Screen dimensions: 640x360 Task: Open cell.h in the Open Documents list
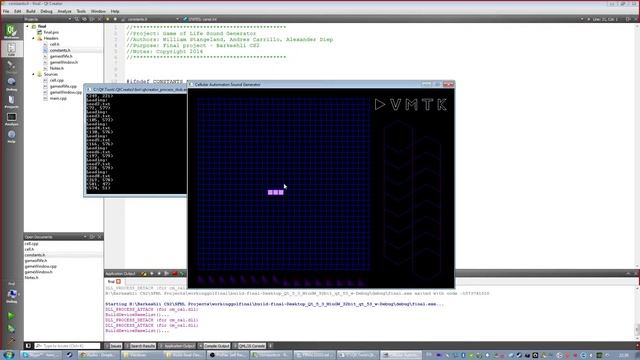click(x=29, y=249)
